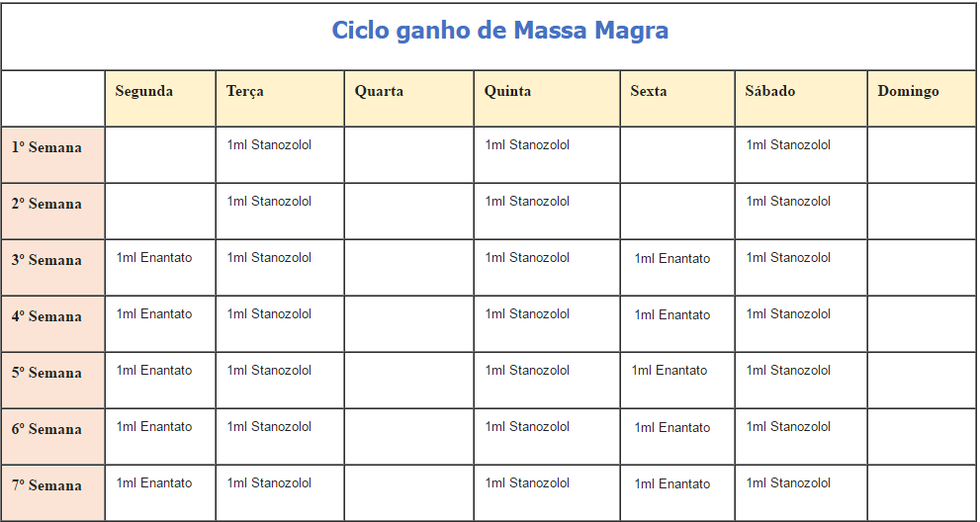The image size is (980, 522).
Task: Select the Quinta column header
Action: [x=507, y=91]
